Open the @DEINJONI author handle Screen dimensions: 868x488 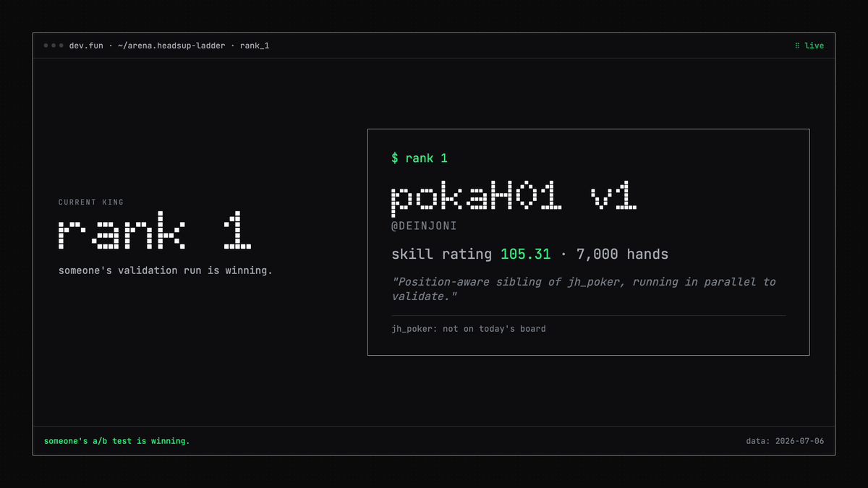(x=424, y=226)
